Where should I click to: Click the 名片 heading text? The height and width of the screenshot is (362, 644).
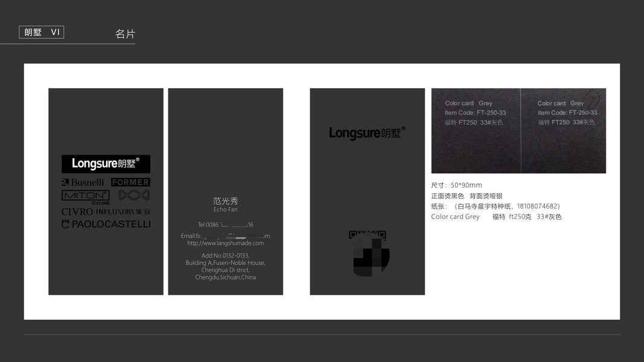pos(125,34)
